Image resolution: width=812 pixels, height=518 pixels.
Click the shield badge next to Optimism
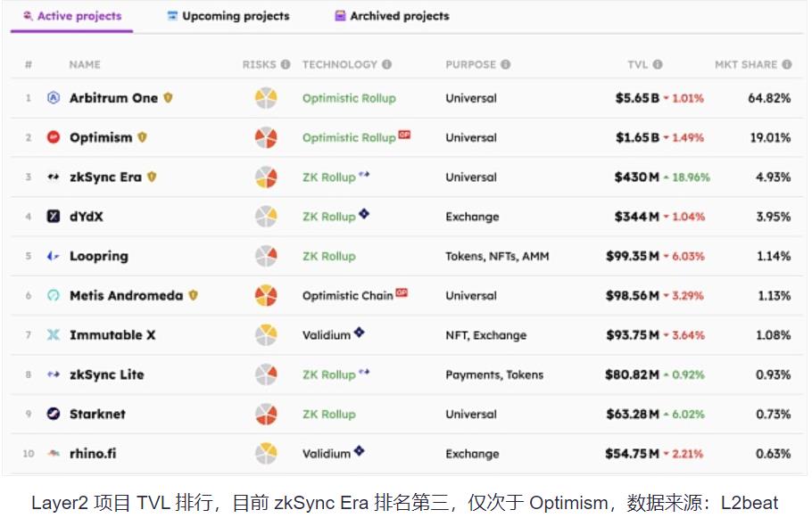(x=143, y=137)
